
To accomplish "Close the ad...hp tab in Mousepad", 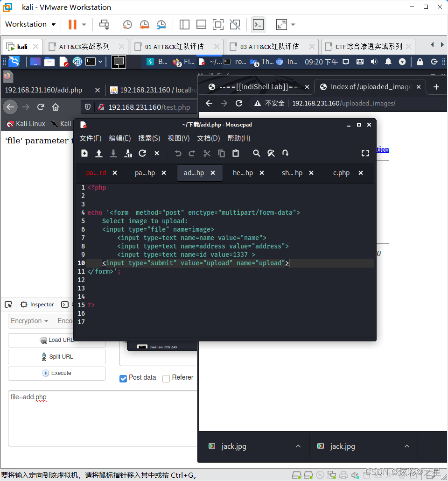I will [x=213, y=173].
